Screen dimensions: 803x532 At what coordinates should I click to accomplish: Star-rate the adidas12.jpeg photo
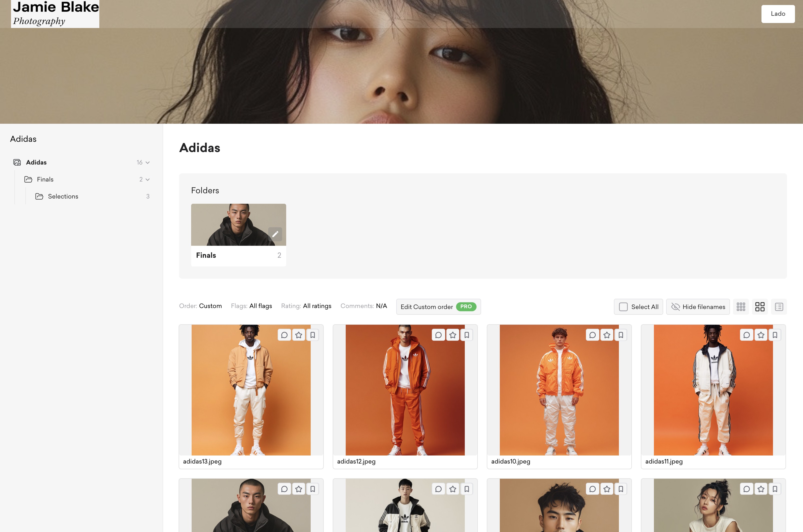pos(453,335)
